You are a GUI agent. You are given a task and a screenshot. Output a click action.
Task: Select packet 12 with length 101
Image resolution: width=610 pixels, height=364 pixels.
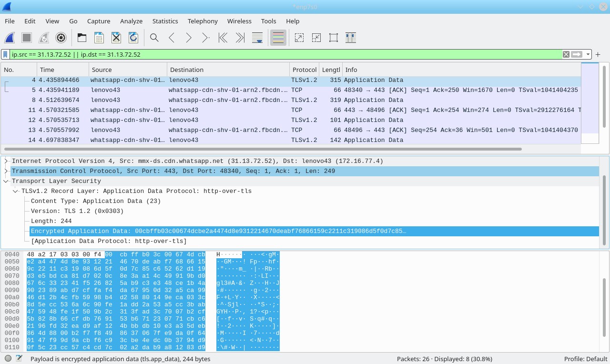click(x=291, y=120)
